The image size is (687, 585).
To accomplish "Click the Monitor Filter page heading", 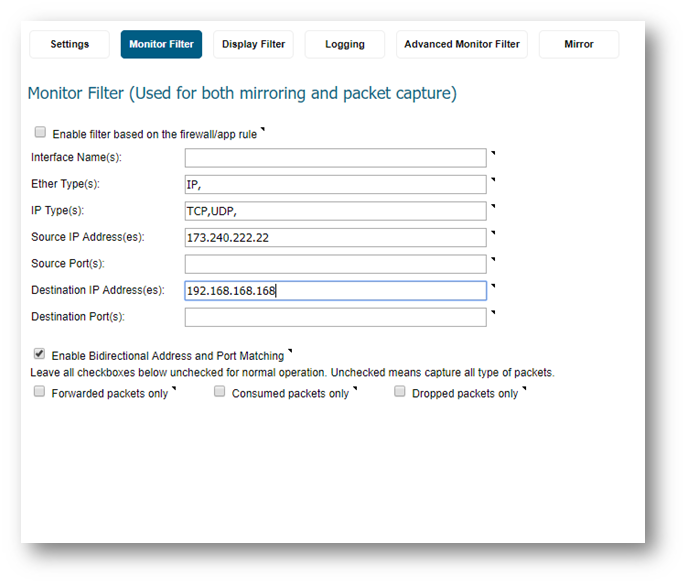I will 242,93.
